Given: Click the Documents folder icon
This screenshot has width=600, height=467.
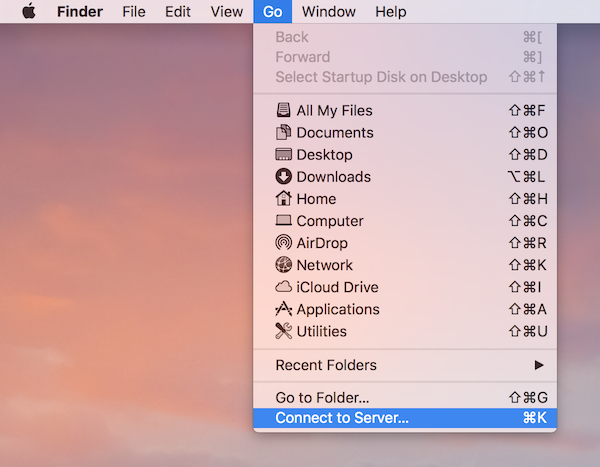Looking at the screenshot, I should click(283, 132).
